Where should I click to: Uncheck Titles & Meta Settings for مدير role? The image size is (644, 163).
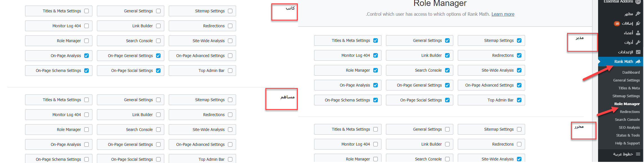tap(376, 40)
